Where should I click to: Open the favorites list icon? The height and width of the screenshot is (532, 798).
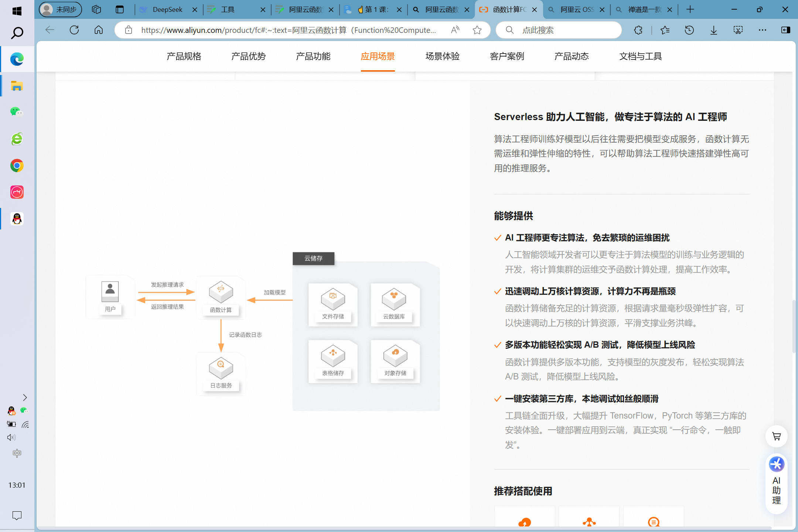pos(665,30)
